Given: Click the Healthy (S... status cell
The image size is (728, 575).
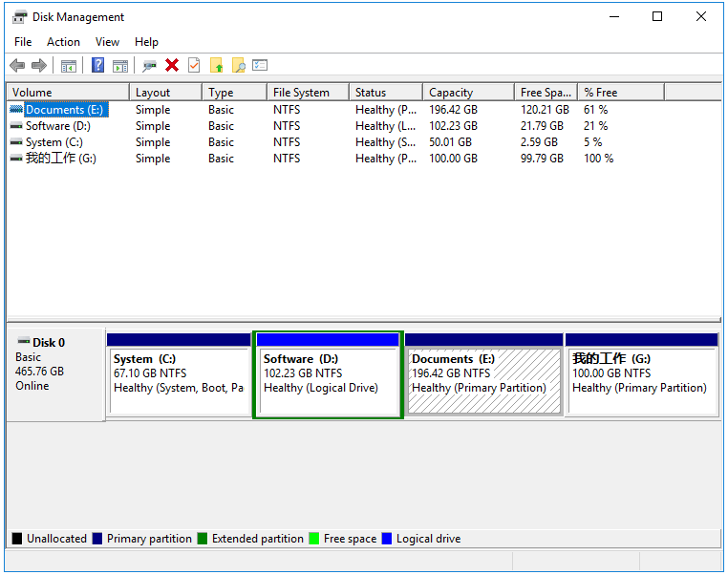Looking at the screenshot, I should point(385,142).
